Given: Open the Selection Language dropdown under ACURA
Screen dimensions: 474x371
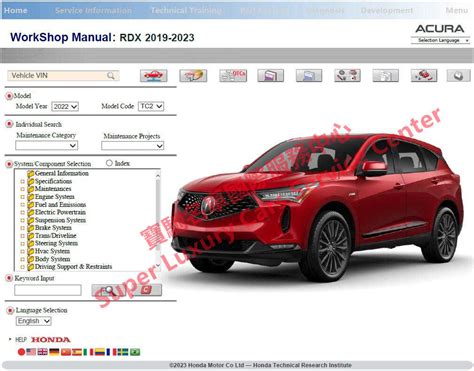Looking at the screenshot, I should coord(440,40).
